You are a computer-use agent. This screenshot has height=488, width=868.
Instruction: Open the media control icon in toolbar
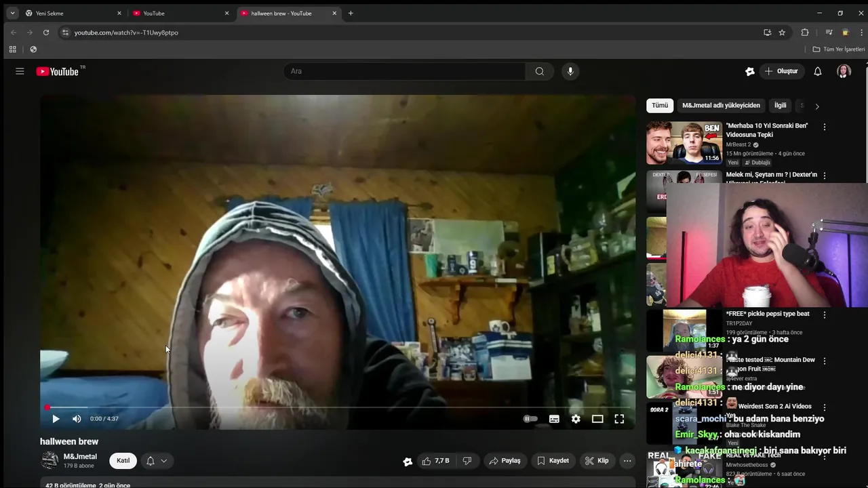[829, 33]
